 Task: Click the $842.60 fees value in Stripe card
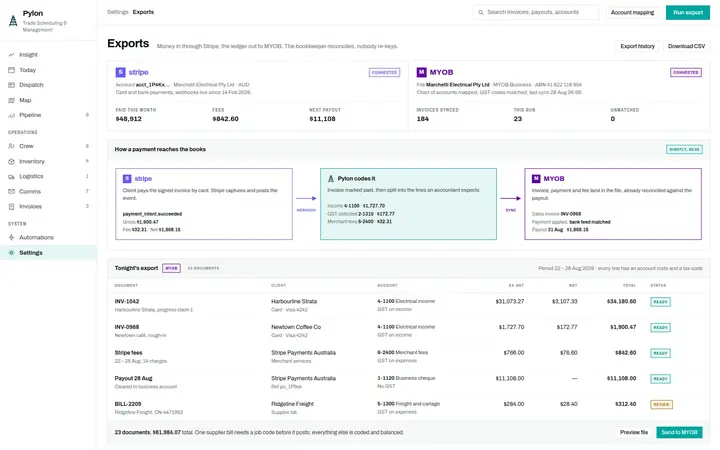225,119
